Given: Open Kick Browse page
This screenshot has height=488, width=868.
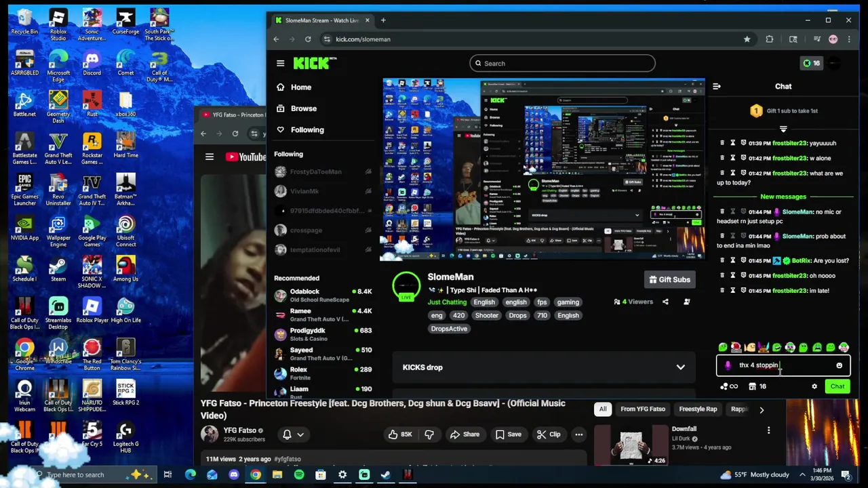Looking at the screenshot, I should click(296, 108).
